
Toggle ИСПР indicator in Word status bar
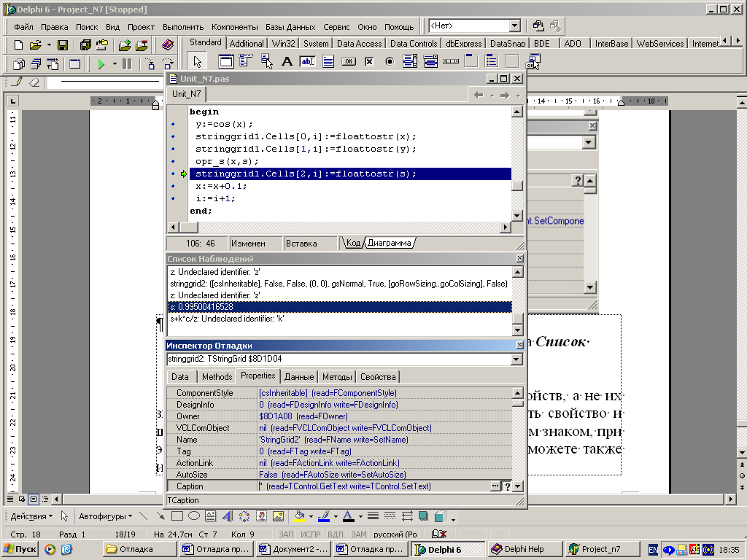(x=310, y=534)
